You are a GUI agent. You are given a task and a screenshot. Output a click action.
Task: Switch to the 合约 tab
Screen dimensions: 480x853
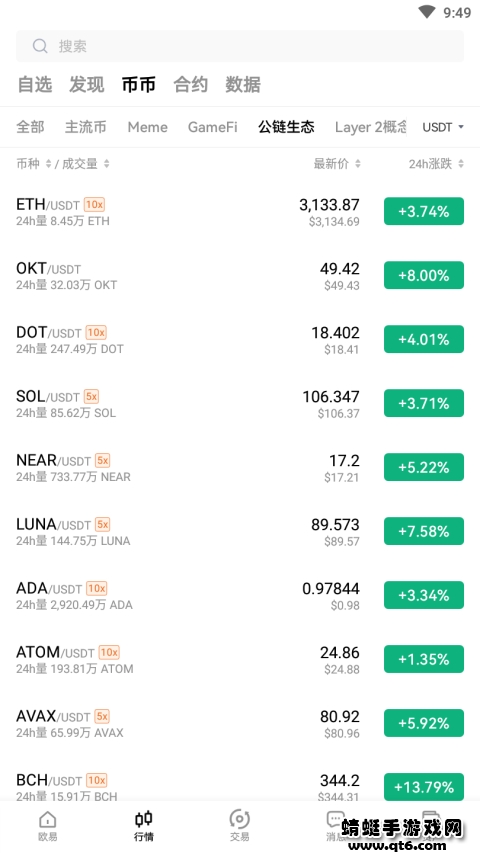[190, 85]
